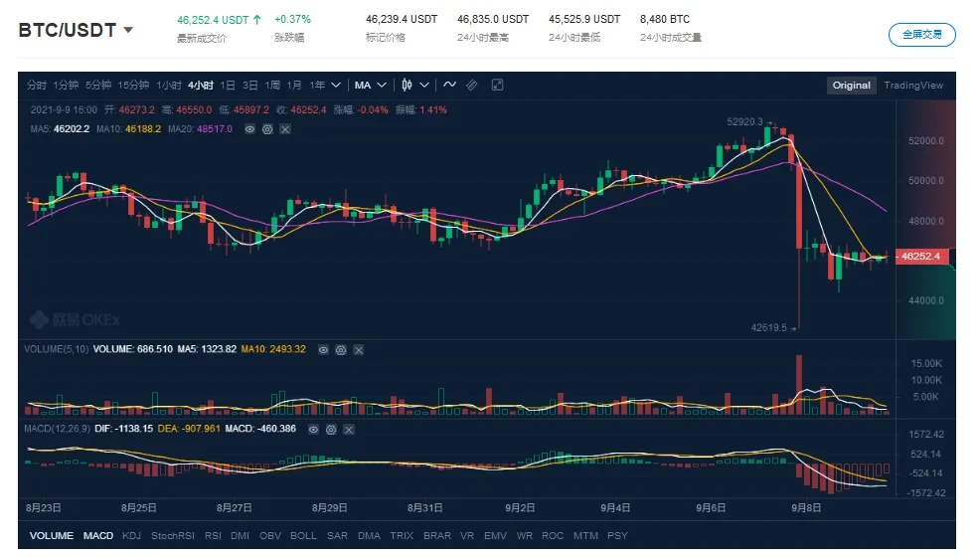The height and width of the screenshot is (560, 980).
Task: Expand more time intervals chevron after 1年
Action: tap(336, 86)
